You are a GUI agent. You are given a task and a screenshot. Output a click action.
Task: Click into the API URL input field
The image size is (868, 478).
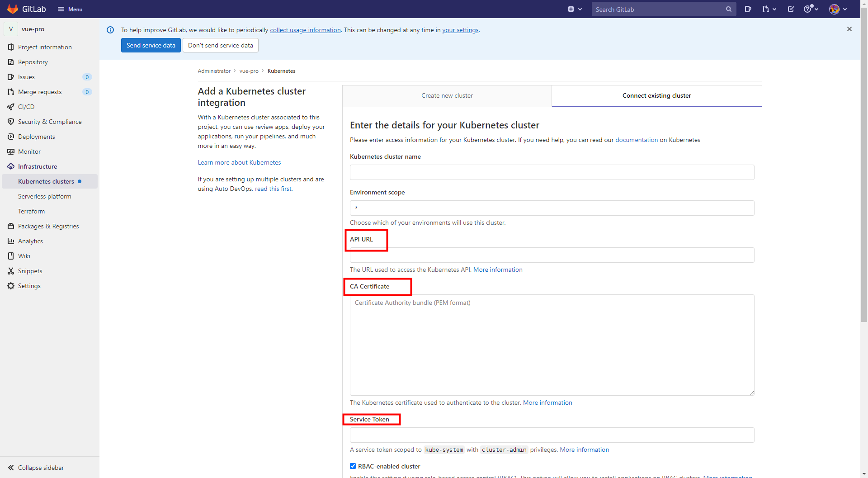click(x=552, y=255)
